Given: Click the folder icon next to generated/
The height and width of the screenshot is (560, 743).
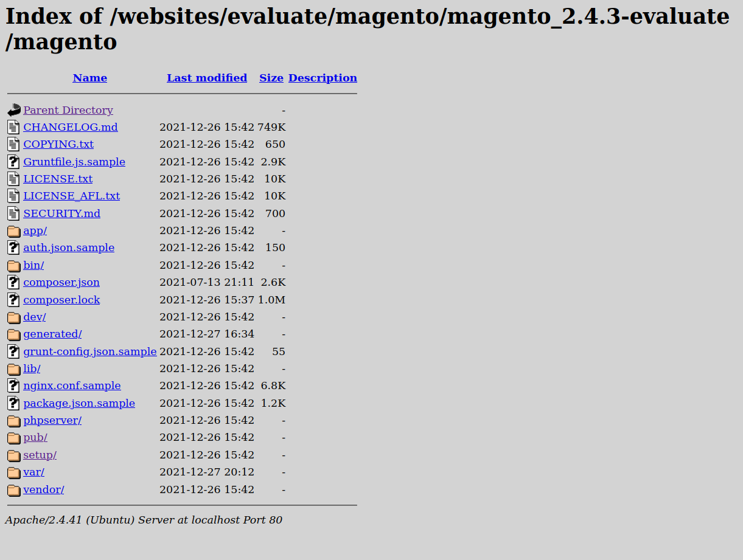Looking at the screenshot, I should click(x=13, y=333).
